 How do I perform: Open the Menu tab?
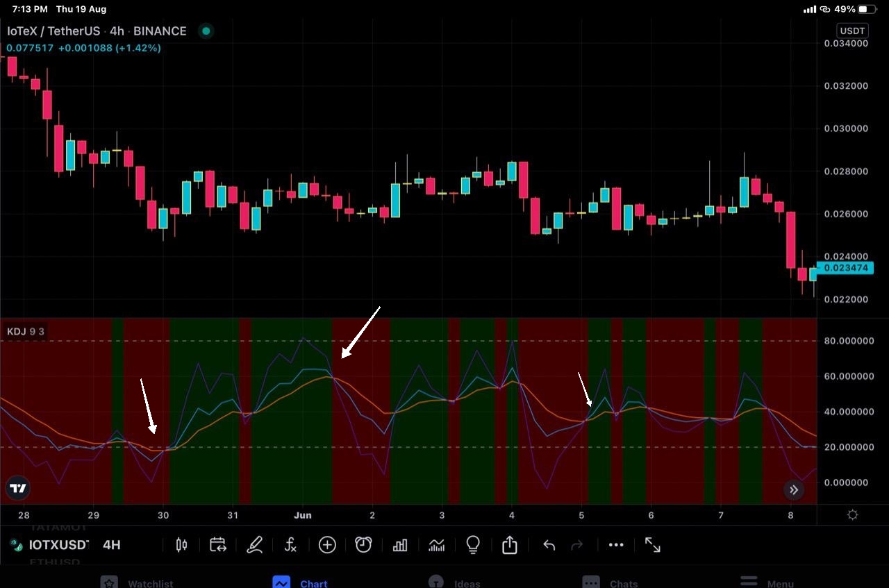pyautogui.click(x=767, y=582)
